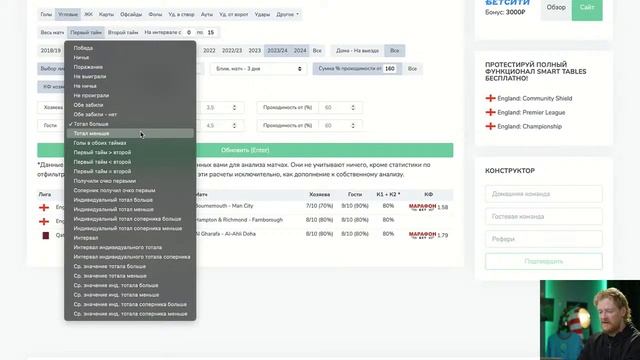Open England: Championship link
Screen dimensions: 640x360
[529, 127]
